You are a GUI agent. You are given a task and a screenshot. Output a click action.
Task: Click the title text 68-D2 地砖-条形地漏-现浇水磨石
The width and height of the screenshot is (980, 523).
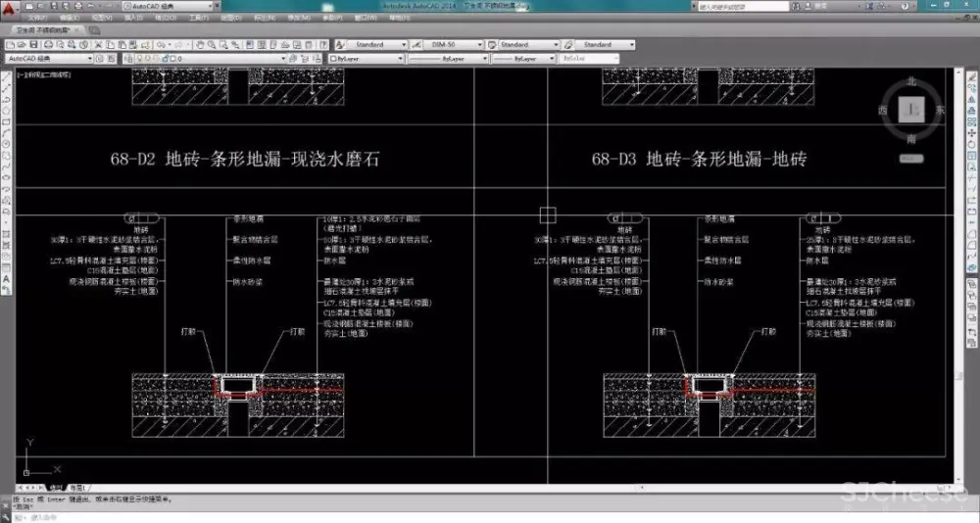click(245, 159)
